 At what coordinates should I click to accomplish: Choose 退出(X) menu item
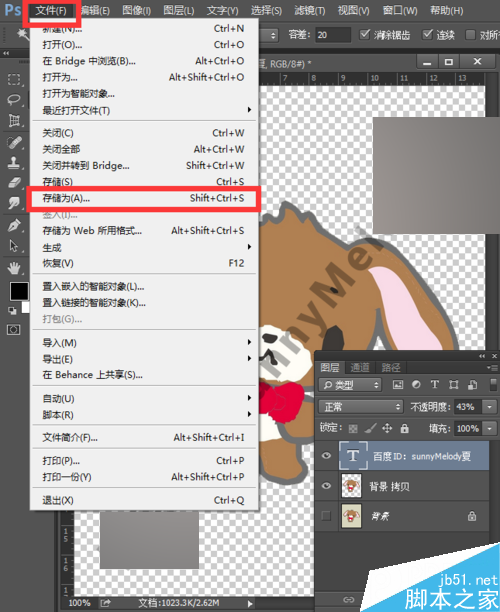click(144, 500)
